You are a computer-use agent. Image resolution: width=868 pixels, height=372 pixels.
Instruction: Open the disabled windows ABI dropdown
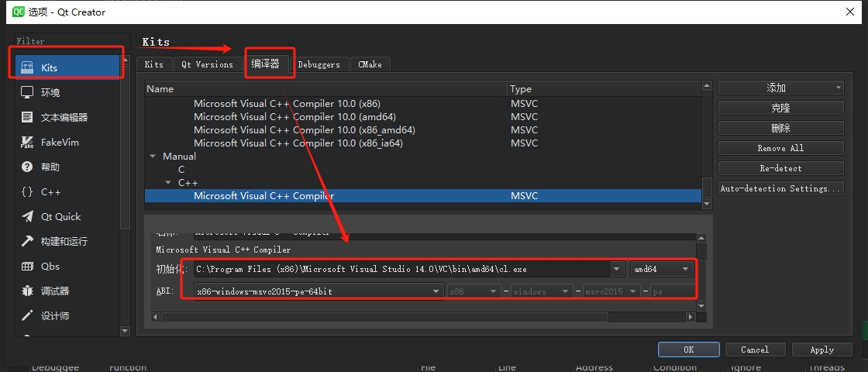(542, 291)
